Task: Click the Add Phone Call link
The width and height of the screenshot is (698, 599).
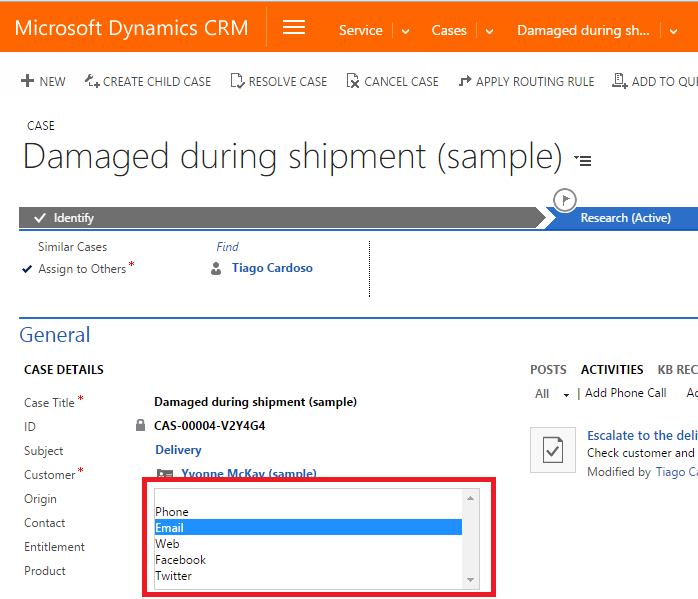Action: coord(625,393)
